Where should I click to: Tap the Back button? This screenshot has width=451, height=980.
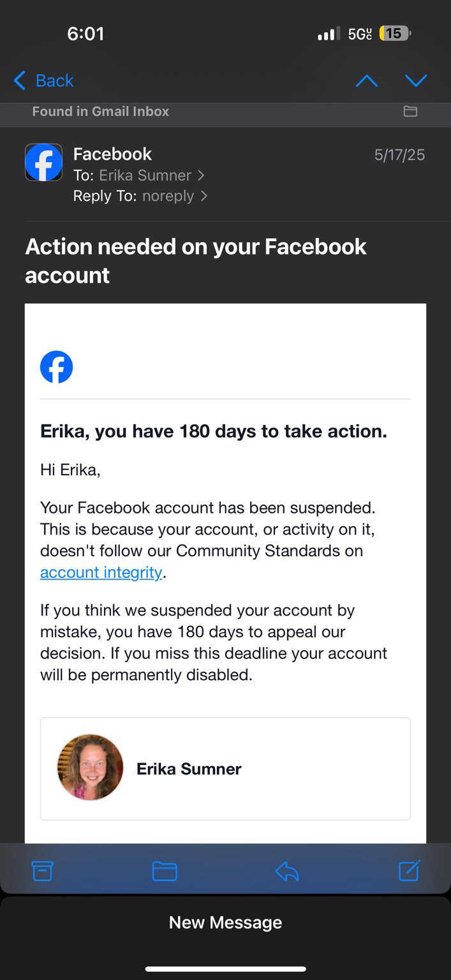[43, 80]
